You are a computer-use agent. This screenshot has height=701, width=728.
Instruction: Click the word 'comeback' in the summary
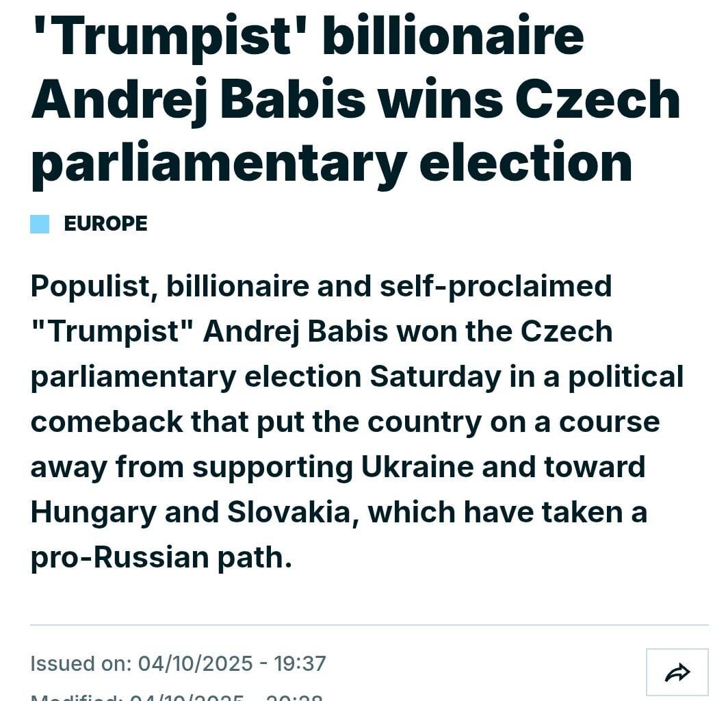[x=106, y=422]
